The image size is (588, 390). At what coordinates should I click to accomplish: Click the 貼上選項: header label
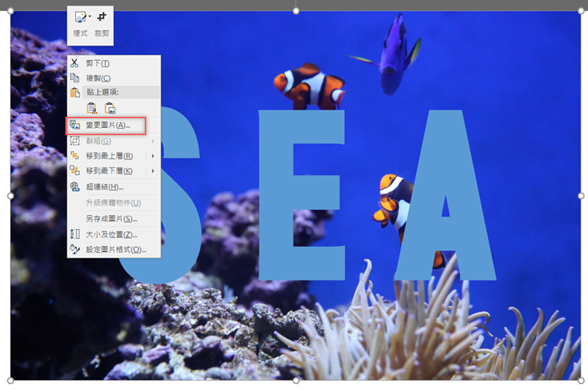(103, 92)
